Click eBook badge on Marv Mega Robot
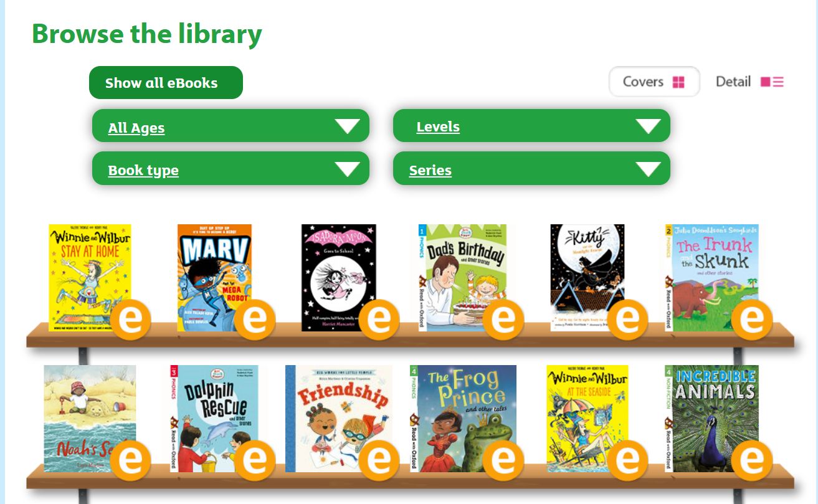Screen dimensions: 818x504 pos(254,320)
